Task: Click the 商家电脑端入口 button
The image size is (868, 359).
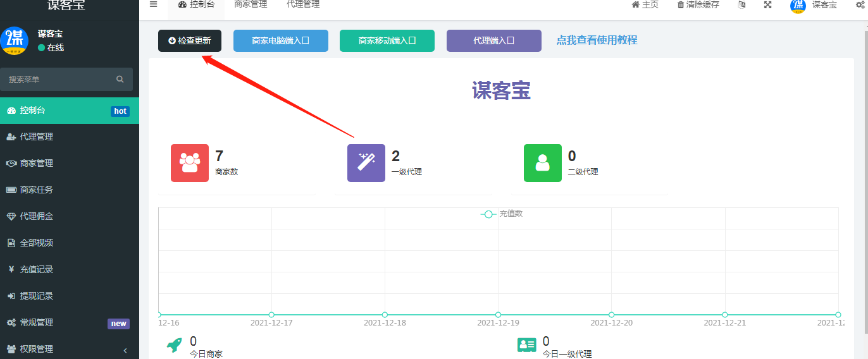Action: [281, 40]
